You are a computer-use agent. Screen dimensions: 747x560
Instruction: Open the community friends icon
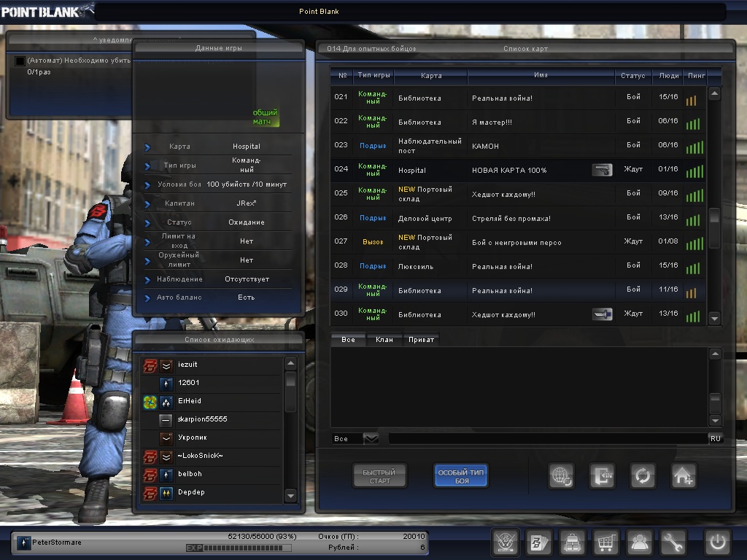pos(640,542)
